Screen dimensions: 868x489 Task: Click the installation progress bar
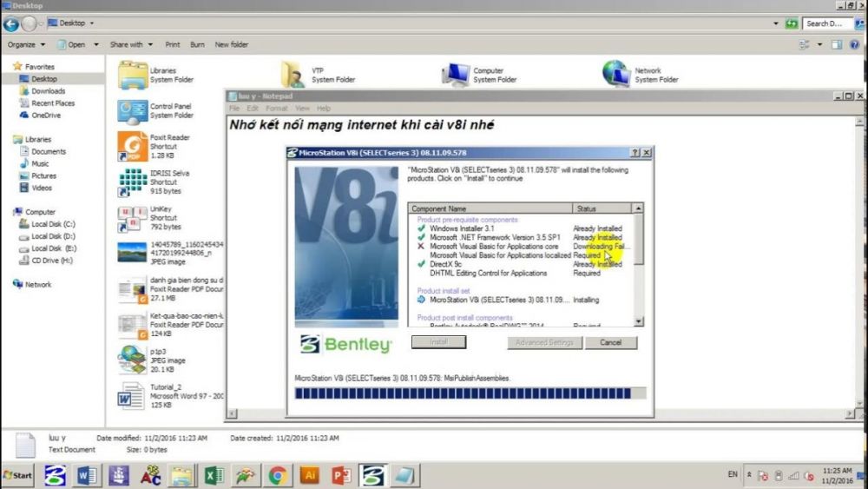(470, 393)
